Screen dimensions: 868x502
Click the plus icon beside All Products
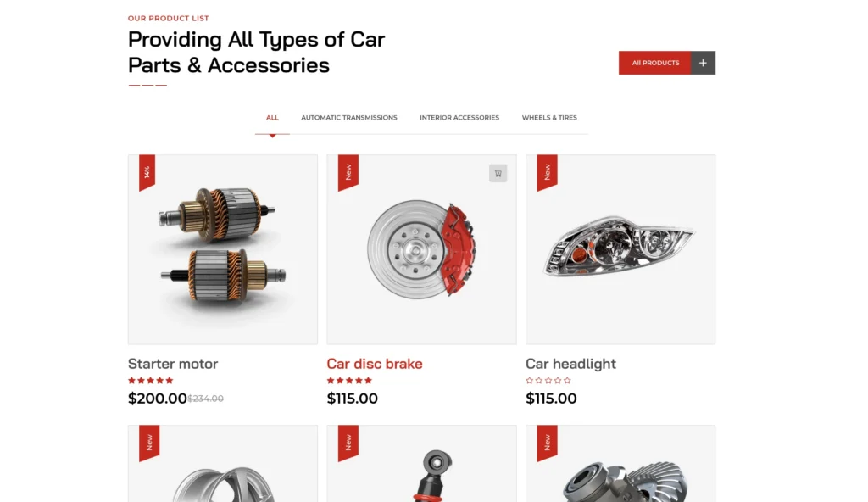(x=703, y=63)
